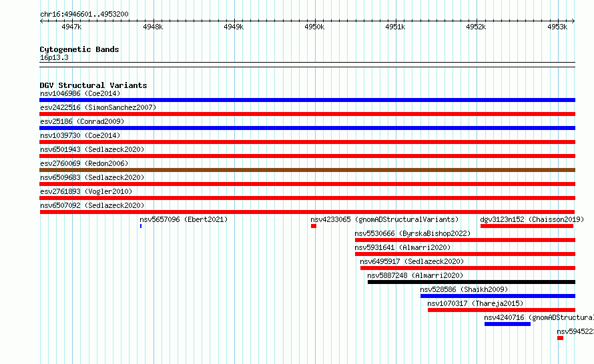Viewport: 594px width, 364px height.
Task: Click the red nsv6495917 variant bar
Action: [x=468, y=268]
